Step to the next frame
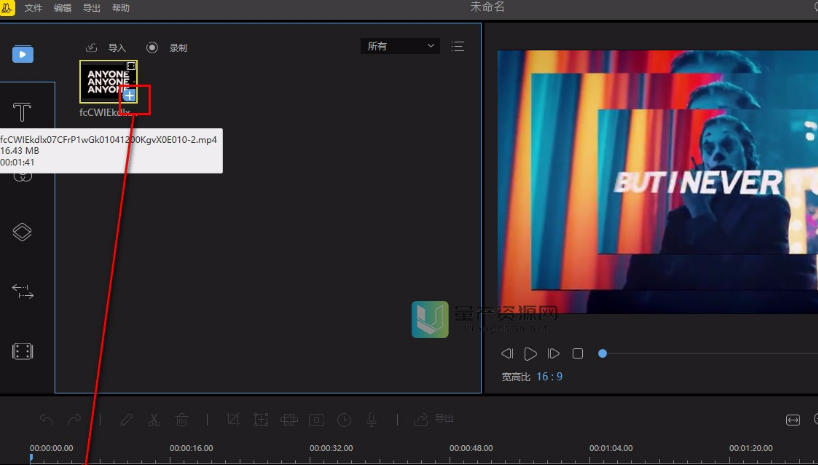This screenshot has width=818, height=465. (554, 354)
